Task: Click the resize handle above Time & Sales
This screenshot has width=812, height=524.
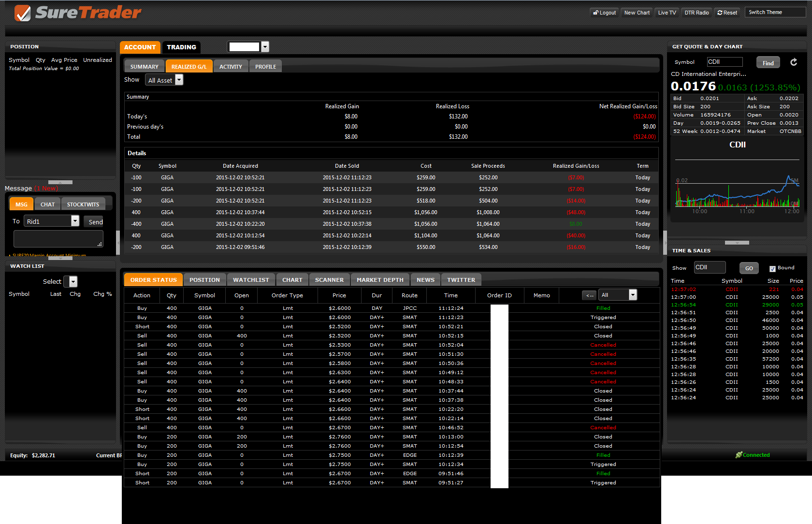Action: pos(737,243)
